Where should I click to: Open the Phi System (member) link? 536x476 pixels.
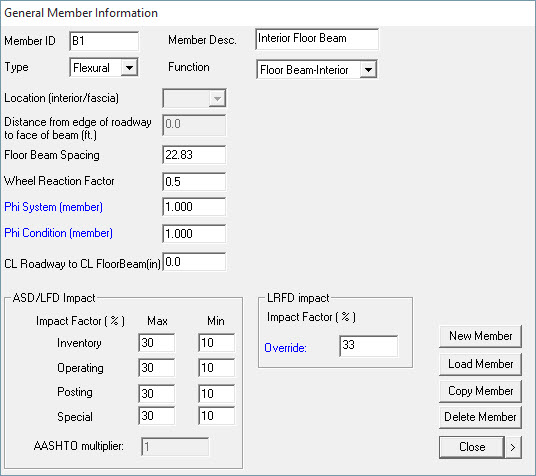coord(53,207)
